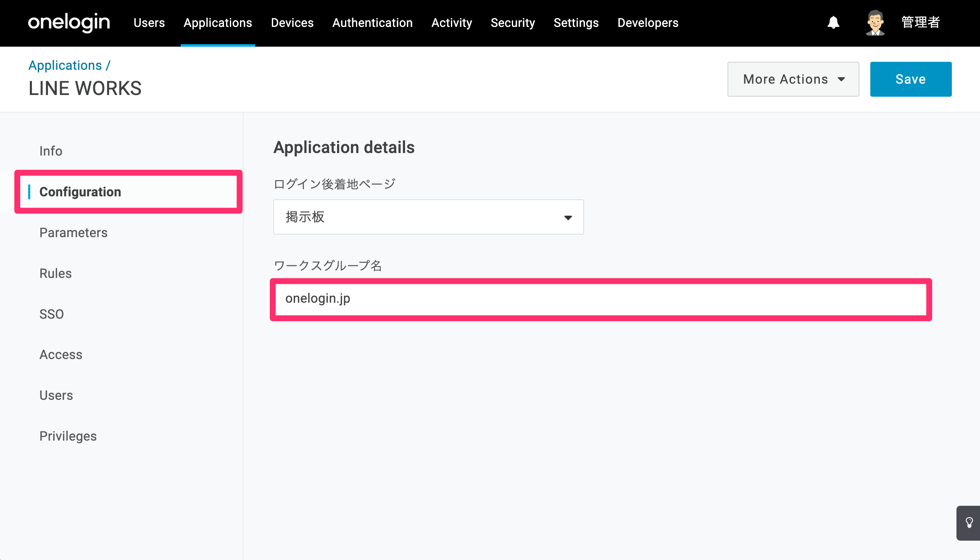Click the ワークスグループ名 input field
Screen dimensions: 980x560
[601, 299]
